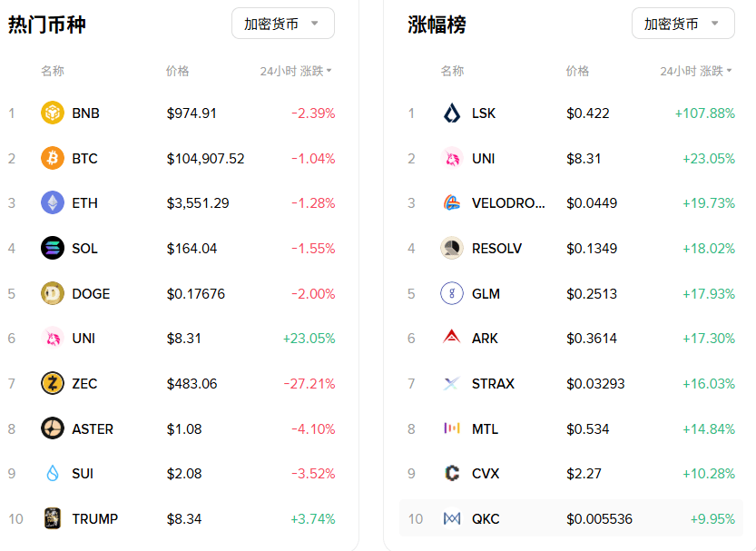
Task: Click the 名称 header in 热门币种
Action: 53,71
